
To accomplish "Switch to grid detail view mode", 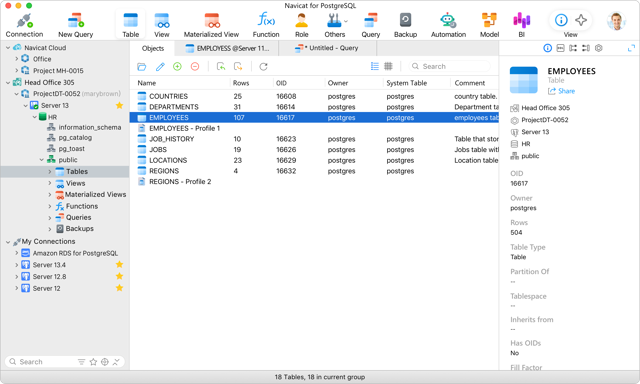I will click(388, 66).
